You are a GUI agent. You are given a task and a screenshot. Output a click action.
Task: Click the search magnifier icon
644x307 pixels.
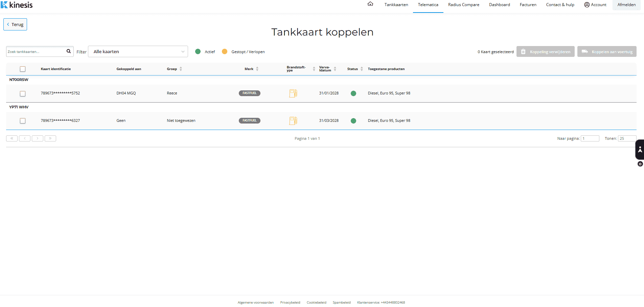pyautogui.click(x=69, y=51)
